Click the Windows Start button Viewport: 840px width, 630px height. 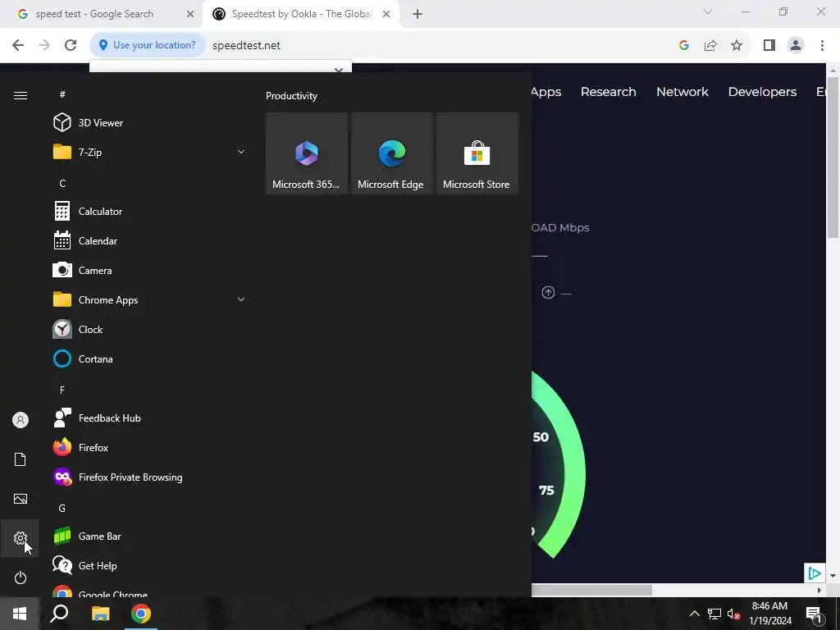tap(20, 614)
